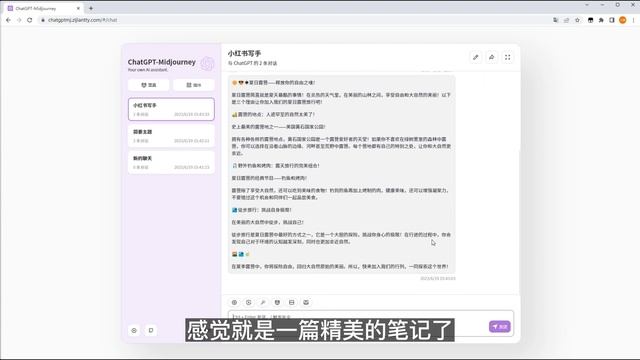Open the Mask button in the sidebar
This screenshot has height=360, width=640.
[149, 85]
